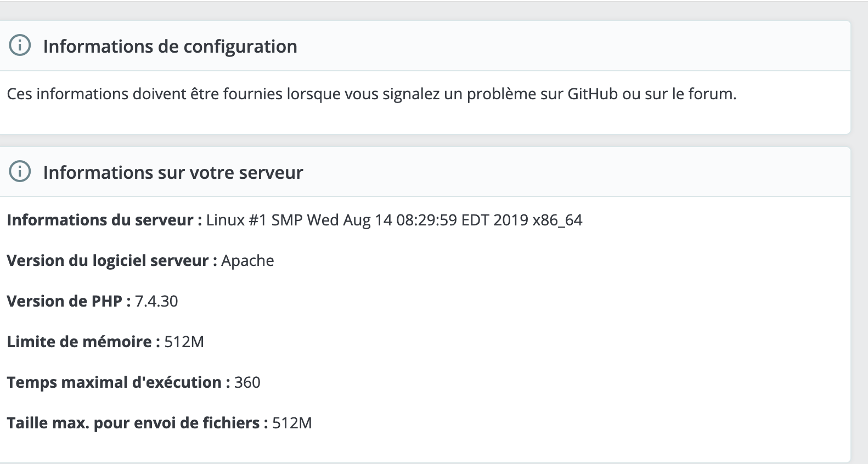The height and width of the screenshot is (464, 868).
Task: Click the Apache server software value
Action: 247,261
